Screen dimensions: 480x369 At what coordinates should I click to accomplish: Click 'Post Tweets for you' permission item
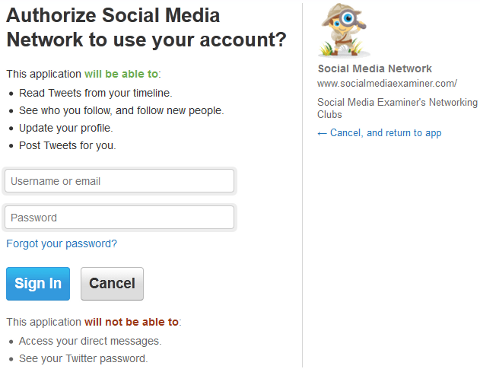tap(67, 145)
